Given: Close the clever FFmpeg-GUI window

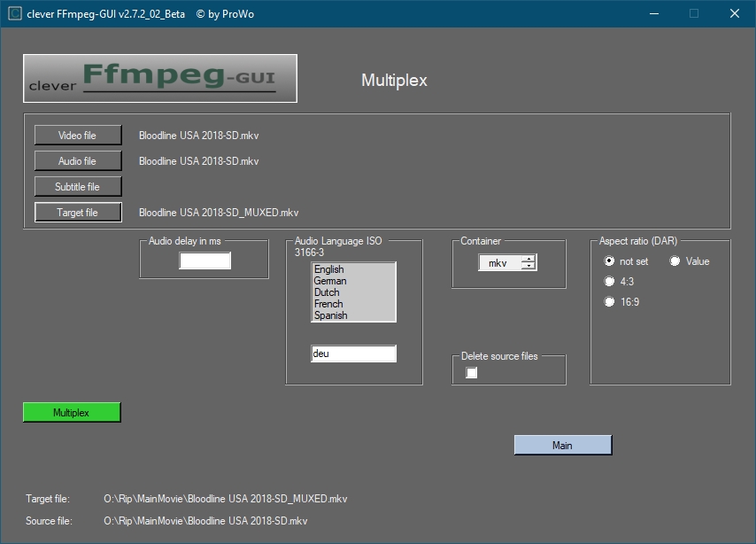Looking at the screenshot, I should pyautogui.click(x=734, y=13).
